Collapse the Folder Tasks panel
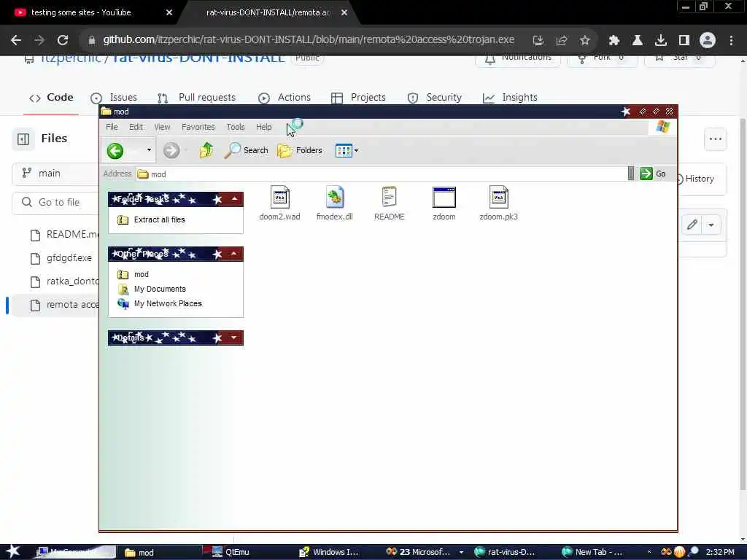747x560 pixels. pyautogui.click(x=234, y=199)
